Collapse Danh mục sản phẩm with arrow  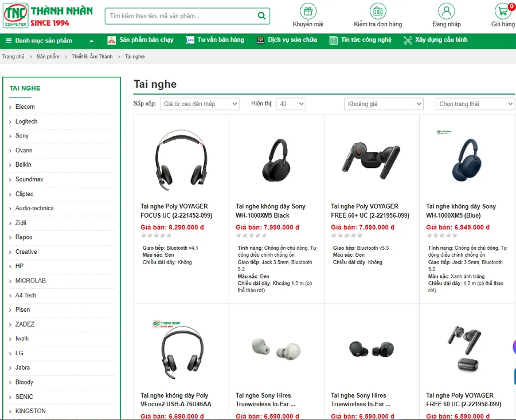(92, 41)
